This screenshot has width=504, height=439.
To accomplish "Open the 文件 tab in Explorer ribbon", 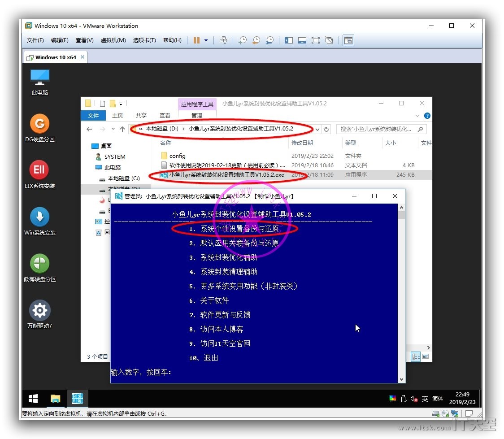I will 93,115.
